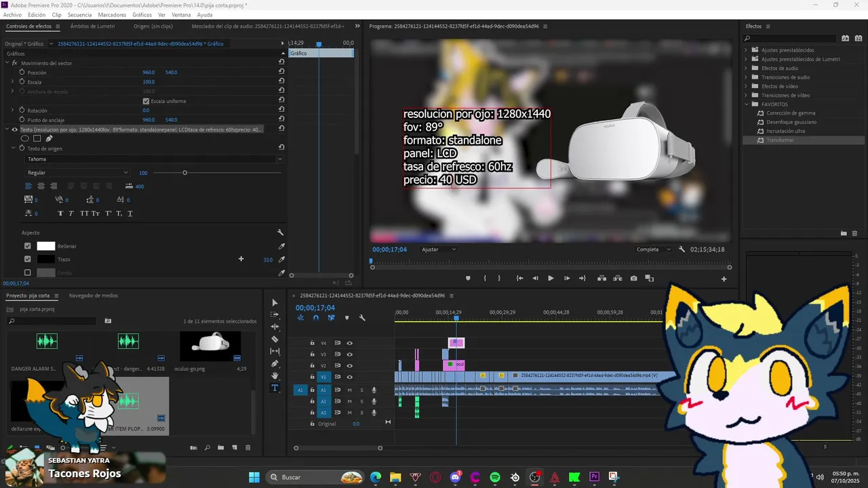Select the Type text tool
868x488 pixels.
point(275,388)
